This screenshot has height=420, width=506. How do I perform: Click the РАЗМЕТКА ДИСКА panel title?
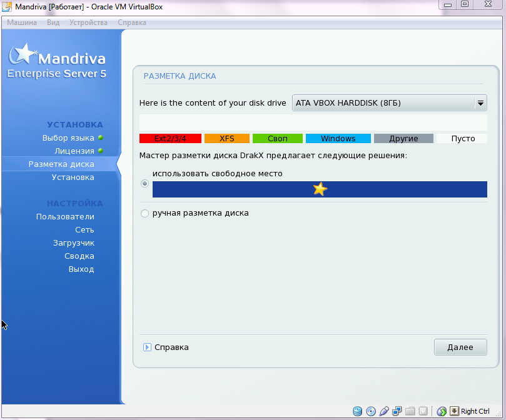point(180,76)
